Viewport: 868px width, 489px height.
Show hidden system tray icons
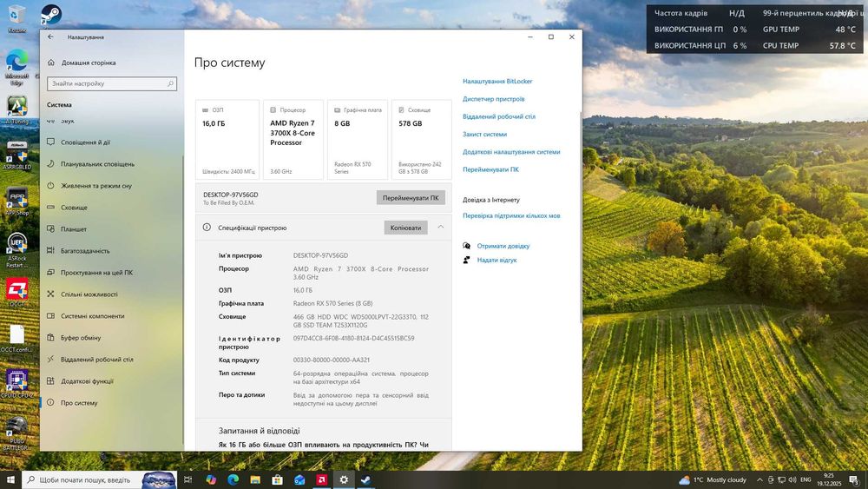759,479
